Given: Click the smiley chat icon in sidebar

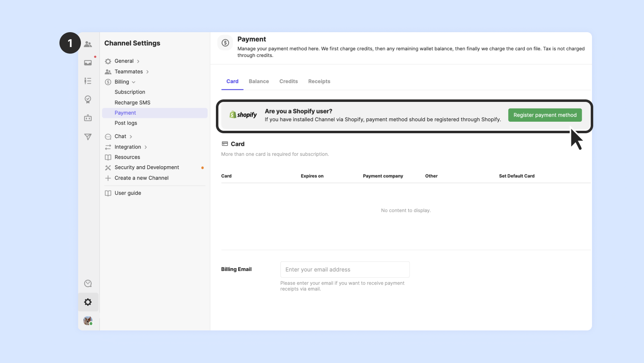Looking at the screenshot, I should tap(88, 283).
